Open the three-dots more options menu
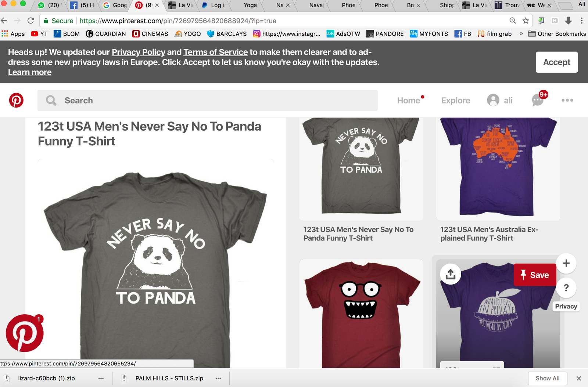Image resolution: width=588 pixels, height=387 pixels. pos(567,100)
